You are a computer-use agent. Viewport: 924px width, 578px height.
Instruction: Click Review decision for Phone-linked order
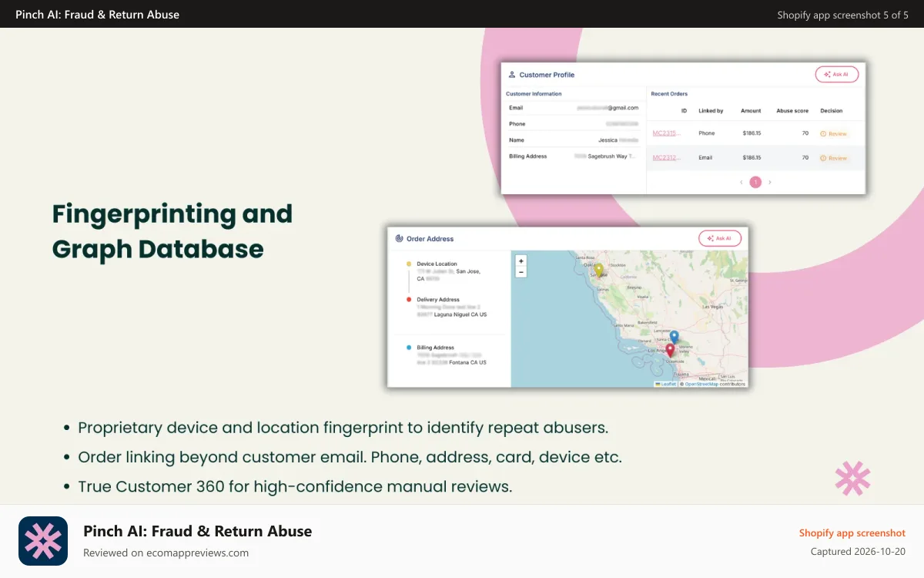pos(834,134)
